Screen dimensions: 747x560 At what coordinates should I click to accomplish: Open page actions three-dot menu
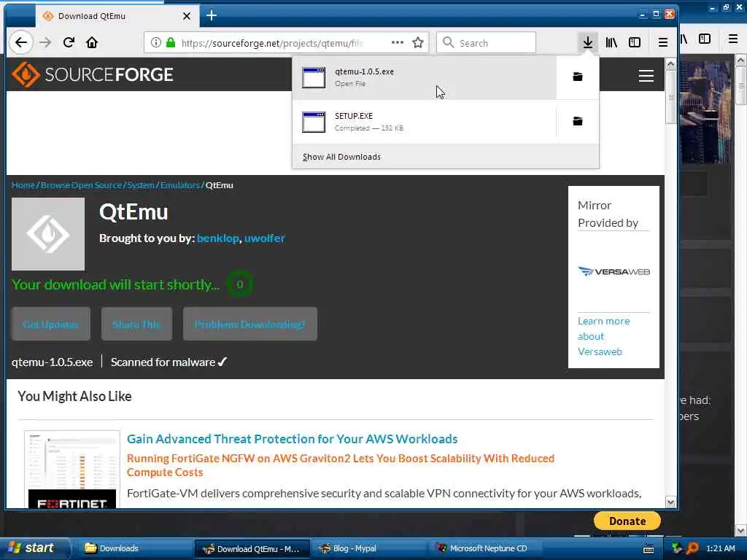398,42
